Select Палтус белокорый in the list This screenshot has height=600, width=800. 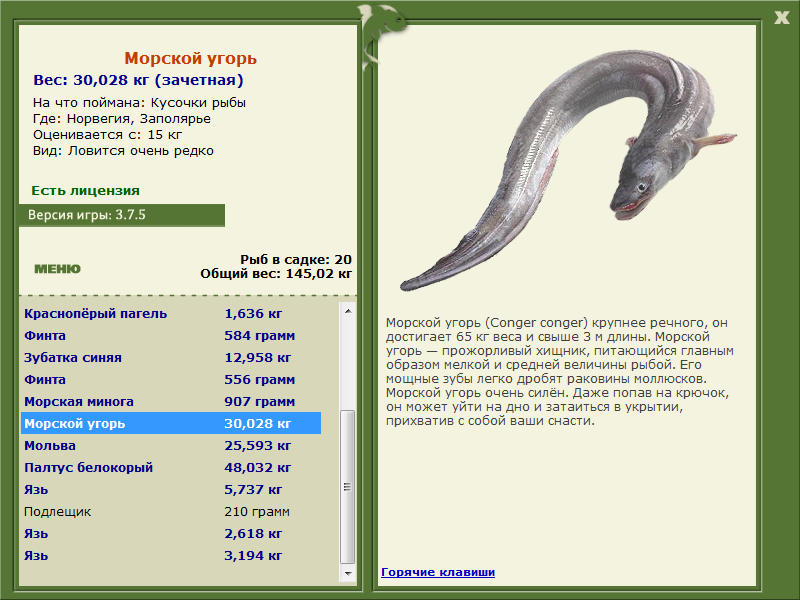(171, 467)
